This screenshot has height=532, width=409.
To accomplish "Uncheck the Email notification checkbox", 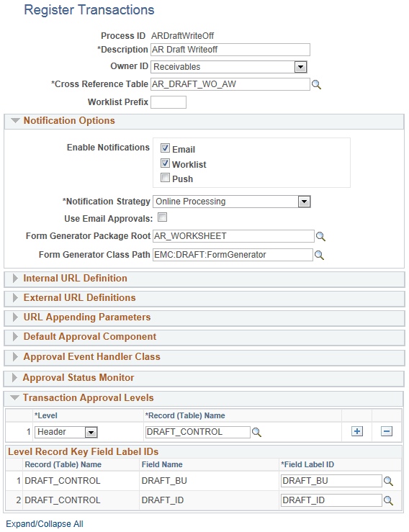I will click(165, 148).
